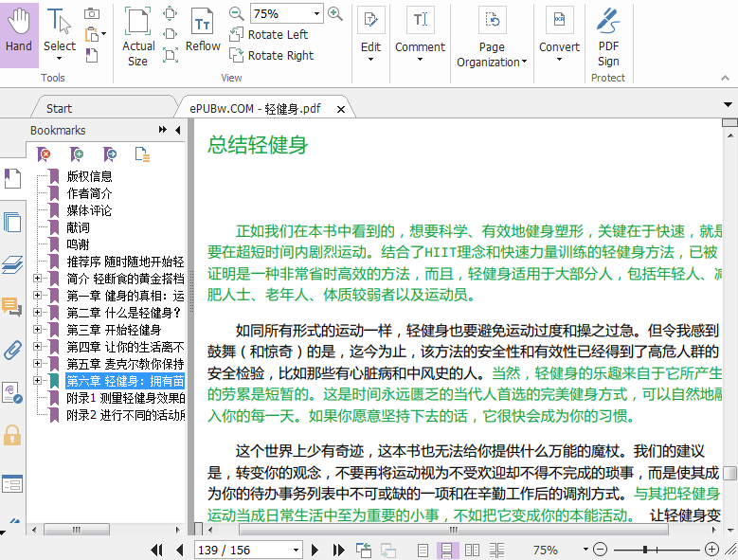Toggle single page view mode
This screenshot has height=560, width=738.
tap(423, 550)
